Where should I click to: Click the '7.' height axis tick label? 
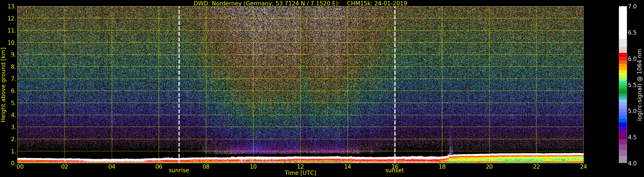coord(14,79)
